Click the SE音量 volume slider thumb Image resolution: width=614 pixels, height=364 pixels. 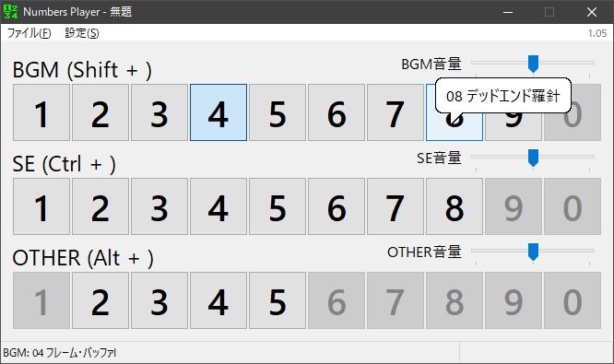[533, 158]
